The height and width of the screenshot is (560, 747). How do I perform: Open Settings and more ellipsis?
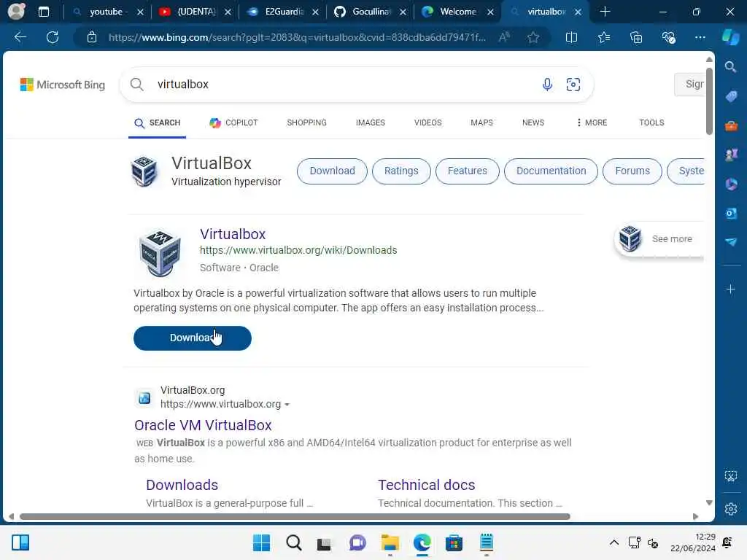(700, 37)
